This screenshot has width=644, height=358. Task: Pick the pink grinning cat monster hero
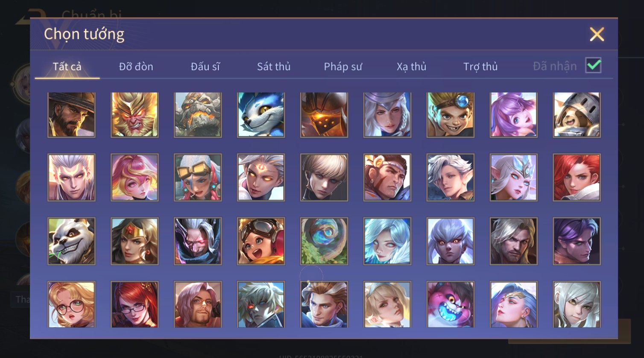click(451, 304)
